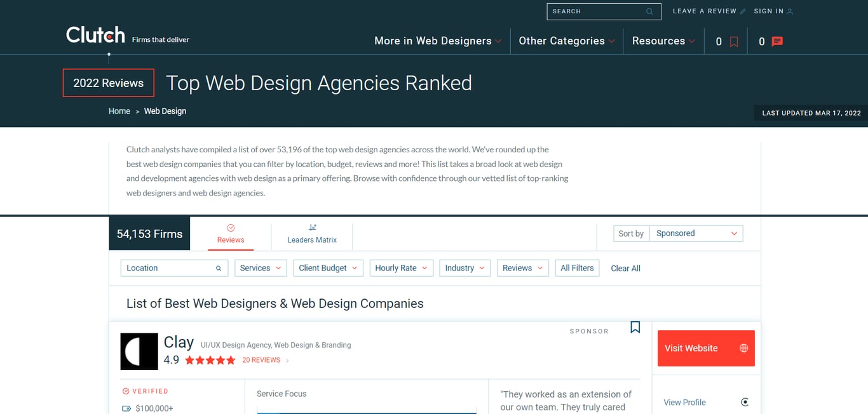Click the Clutch logo

point(95,35)
